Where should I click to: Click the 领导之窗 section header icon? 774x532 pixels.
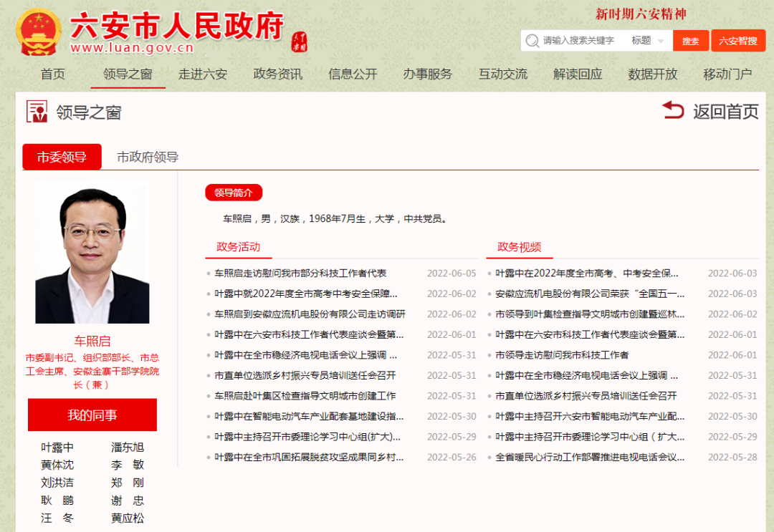37,112
